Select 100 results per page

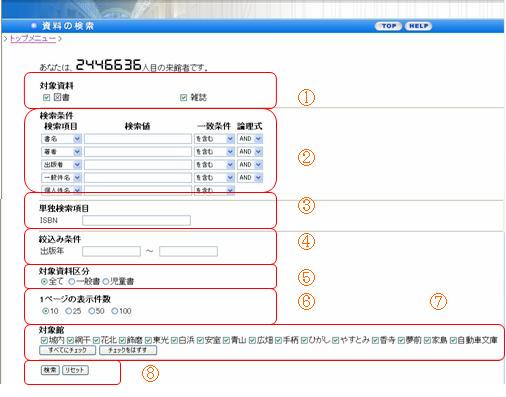115,311
